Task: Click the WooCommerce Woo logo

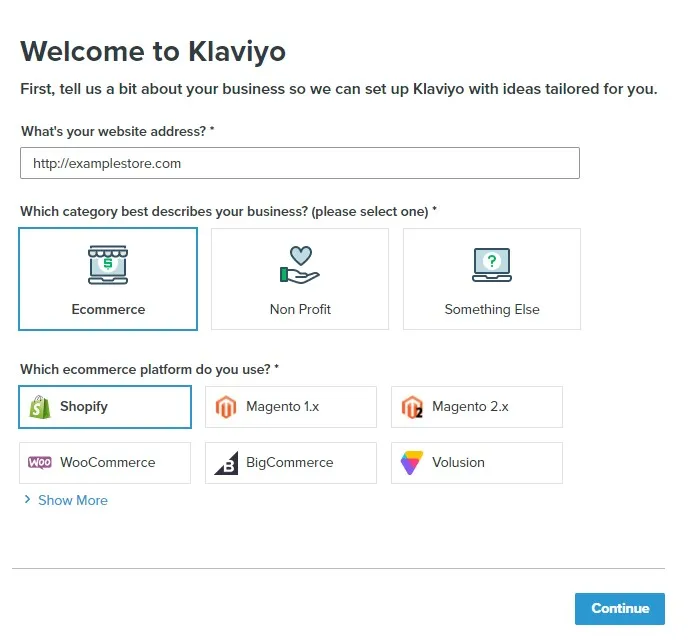Action: point(40,463)
